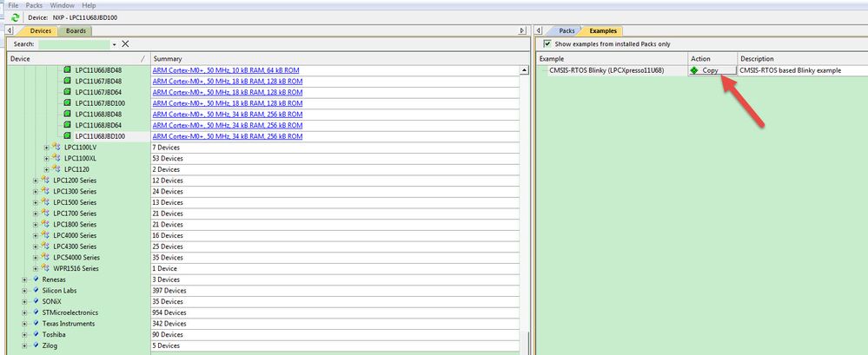The image size is (868, 355).
Task: Click the 397 Devices summary cell
Action: click(335, 290)
